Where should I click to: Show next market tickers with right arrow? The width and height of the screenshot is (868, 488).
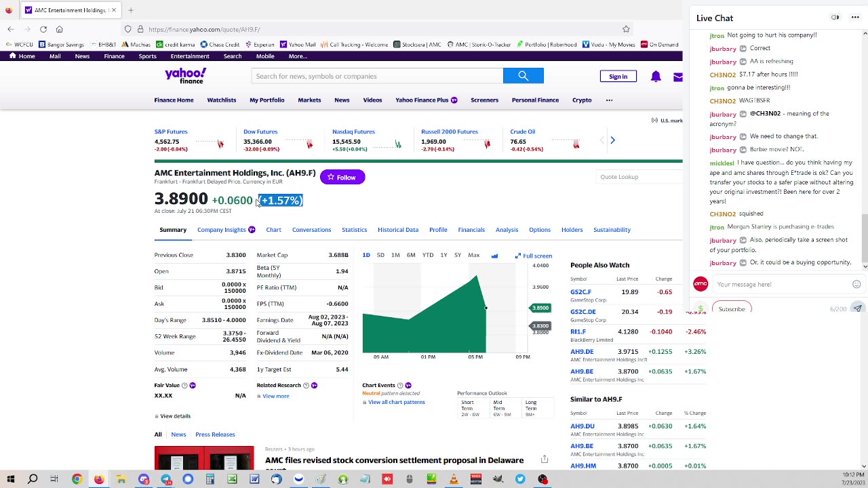pos(612,140)
